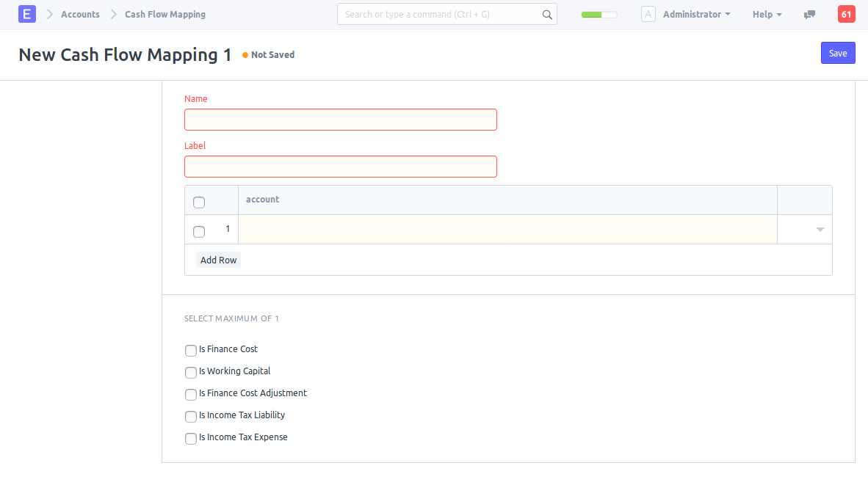
Task: Open the notifications badge showing 61
Action: tap(846, 15)
